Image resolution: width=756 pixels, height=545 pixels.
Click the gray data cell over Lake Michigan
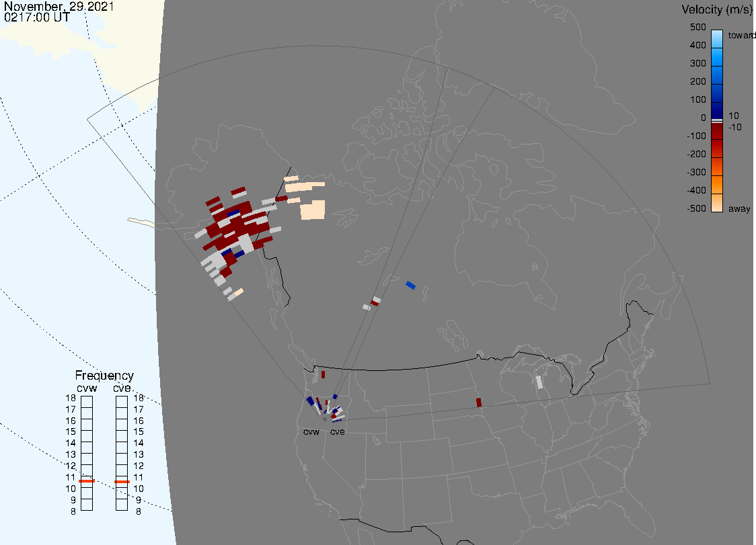539,382
